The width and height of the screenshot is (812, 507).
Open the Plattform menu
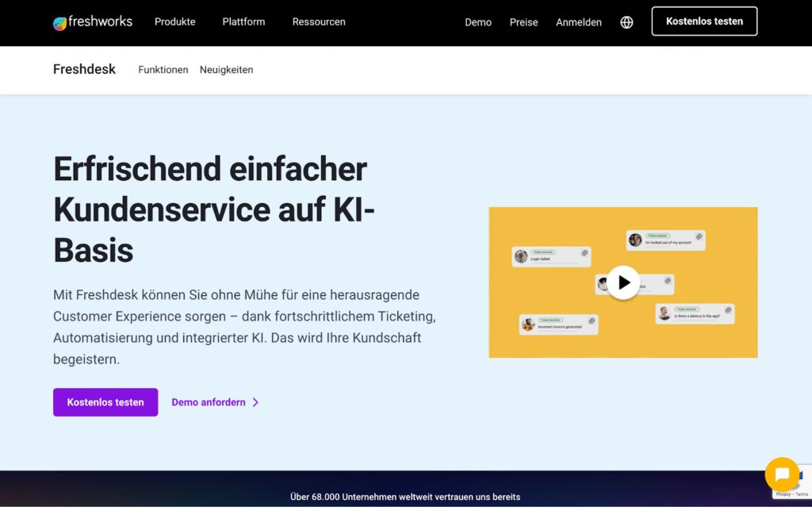(243, 21)
